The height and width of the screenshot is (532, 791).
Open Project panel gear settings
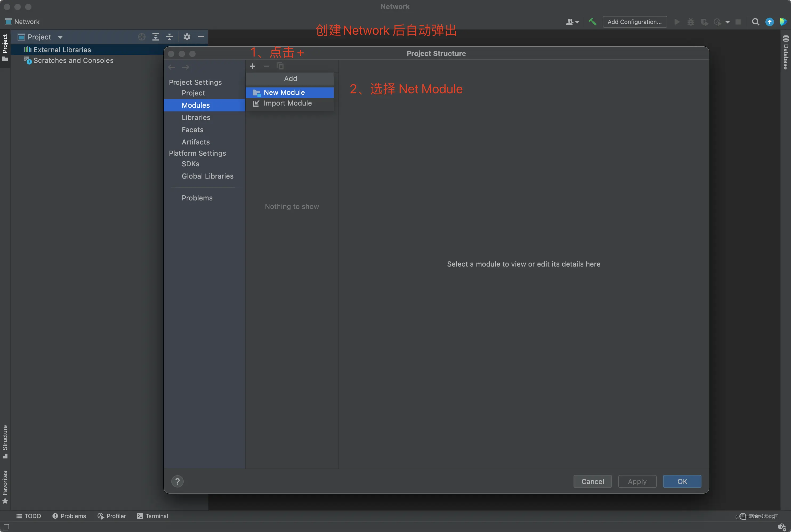[187, 37]
